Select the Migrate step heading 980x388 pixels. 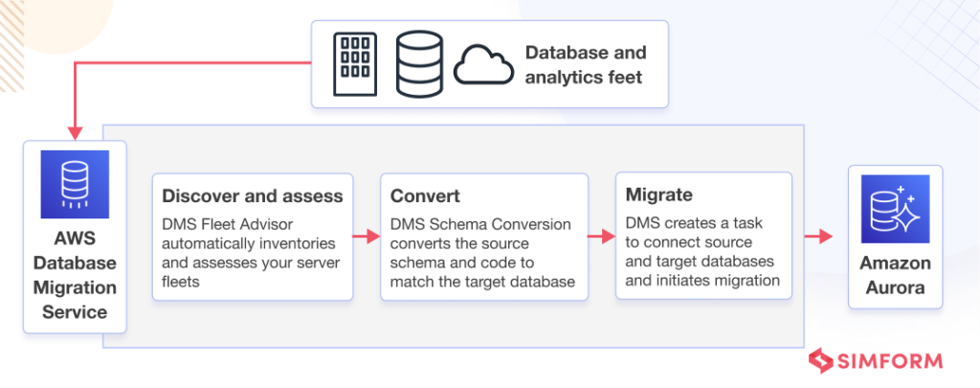coord(658,194)
